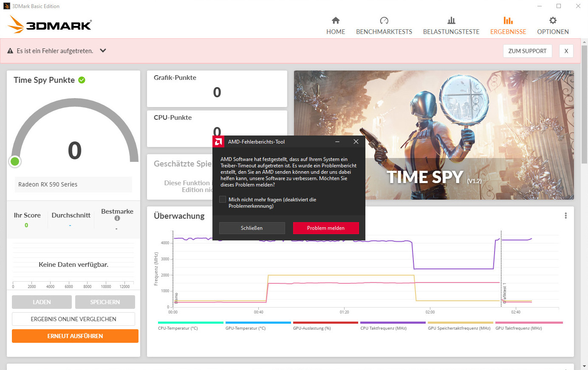Click the scroll up arrow of the scrollbar
This screenshot has height=370, width=588.
tap(585, 42)
